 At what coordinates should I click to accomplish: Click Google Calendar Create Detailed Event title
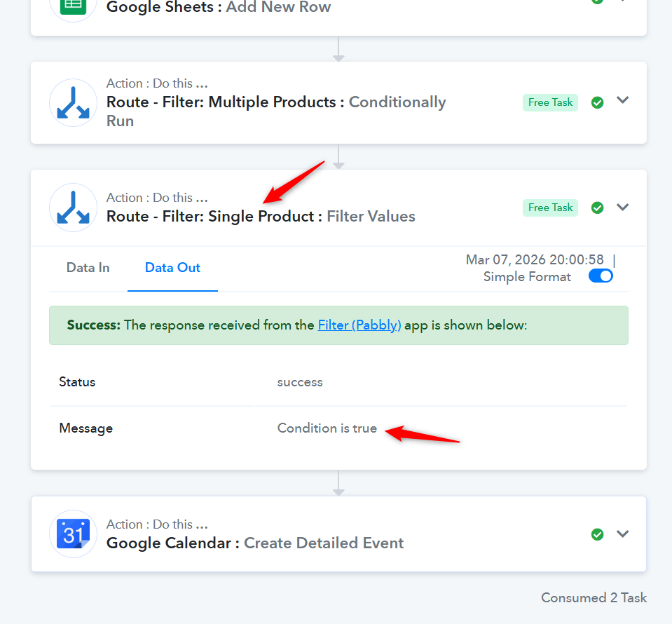pyautogui.click(x=255, y=543)
